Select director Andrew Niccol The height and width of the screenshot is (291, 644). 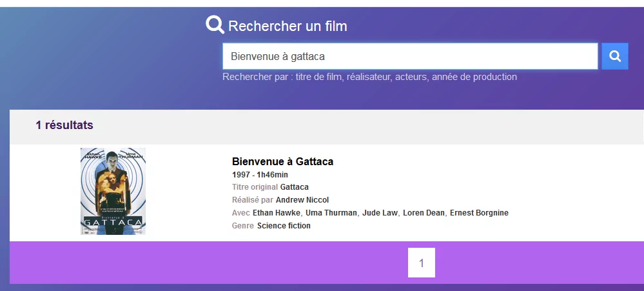(302, 200)
